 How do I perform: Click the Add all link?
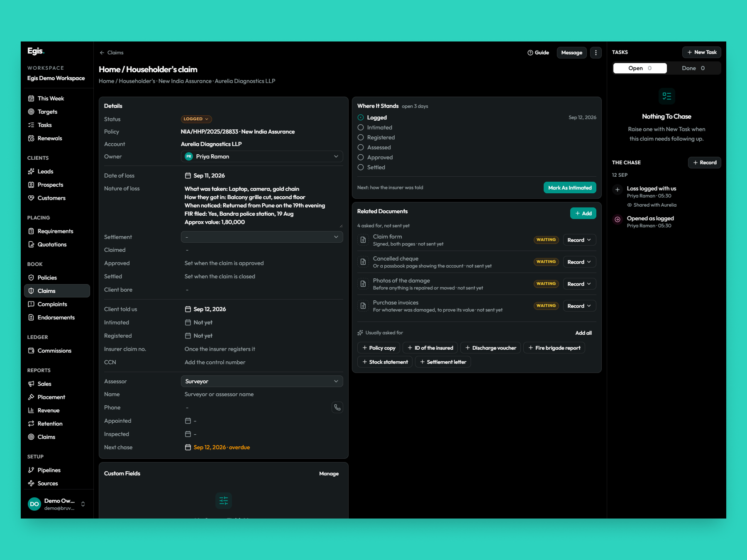[583, 333]
